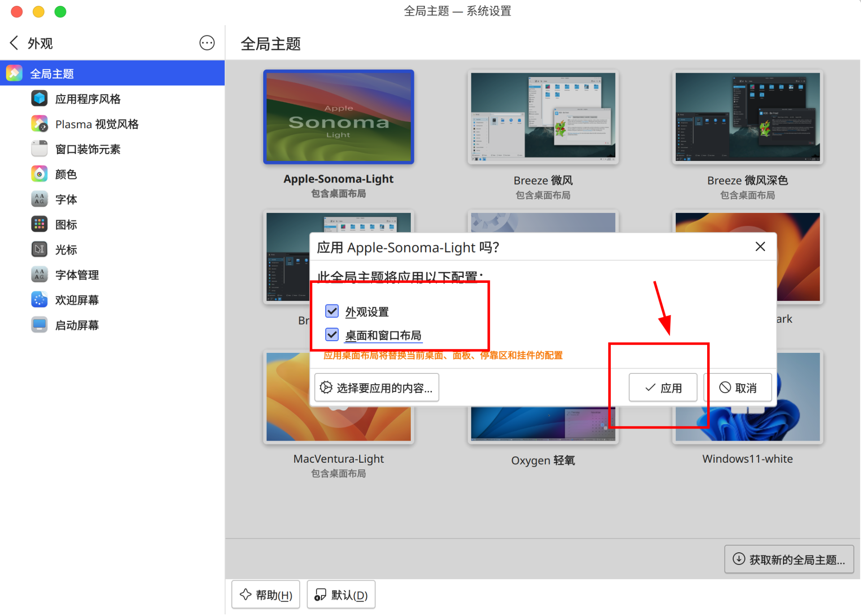
Task: Click 获取新的全局主题 button
Action: point(789,559)
